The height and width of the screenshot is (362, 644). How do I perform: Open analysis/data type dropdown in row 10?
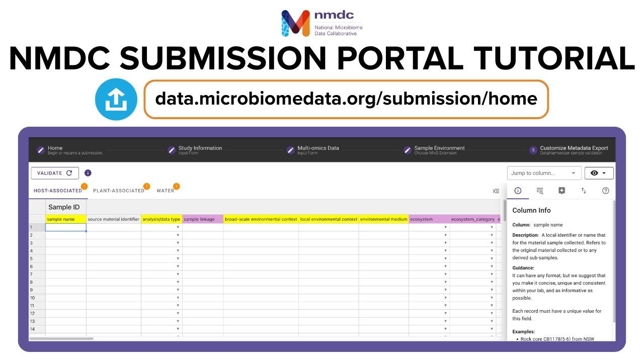click(178, 298)
